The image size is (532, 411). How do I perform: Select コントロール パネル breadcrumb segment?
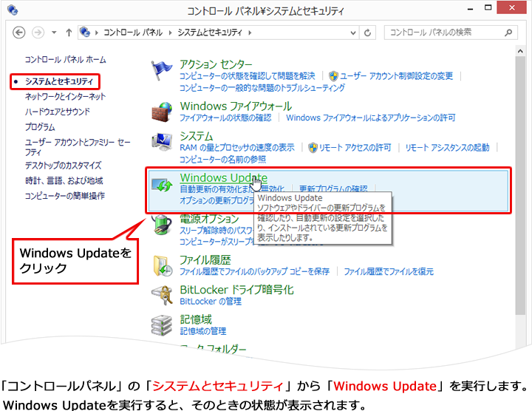(x=133, y=33)
